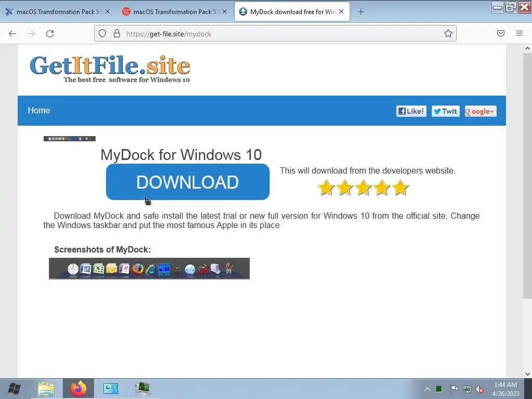Go back with the browser back arrow
Screen dimensions: 532x399
pos(12,34)
